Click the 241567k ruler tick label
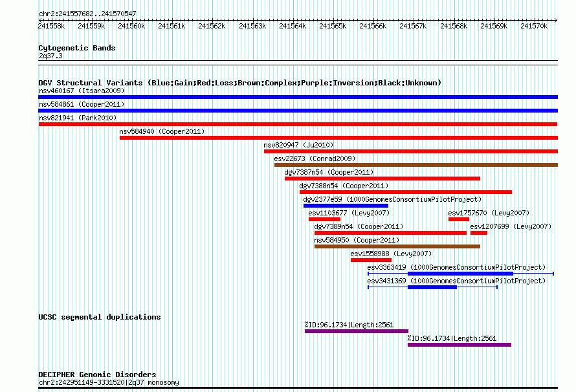This screenshot has width=576, height=392. pos(413,26)
